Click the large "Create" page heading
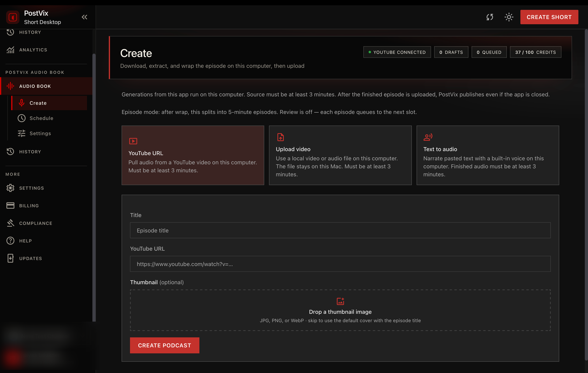The width and height of the screenshot is (588, 373). (x=136, y=53)
